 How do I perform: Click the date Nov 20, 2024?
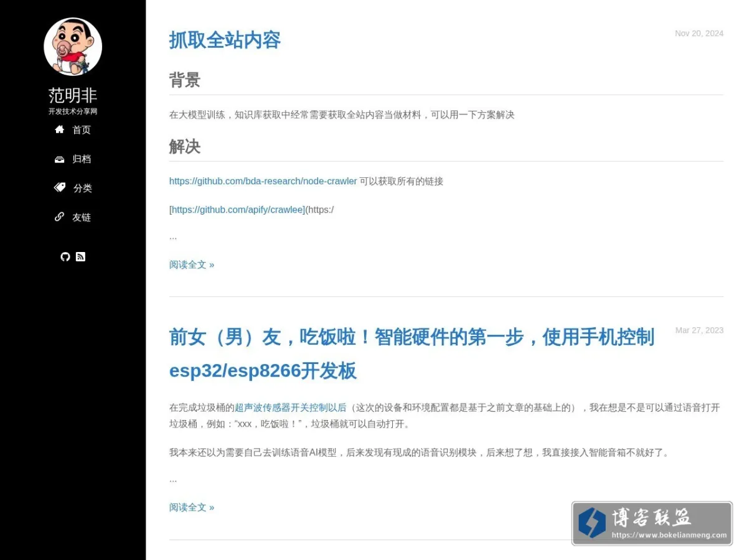699,34
